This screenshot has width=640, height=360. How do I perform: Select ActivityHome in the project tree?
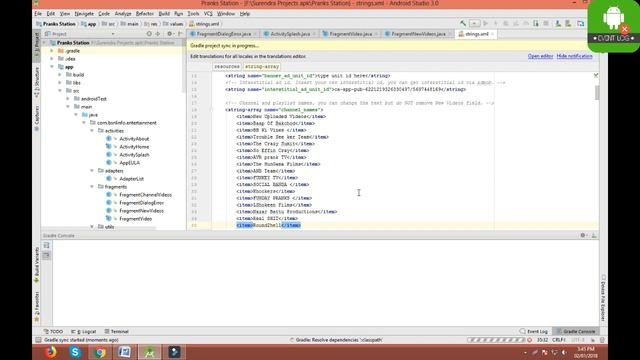click(x=134, y=147)
